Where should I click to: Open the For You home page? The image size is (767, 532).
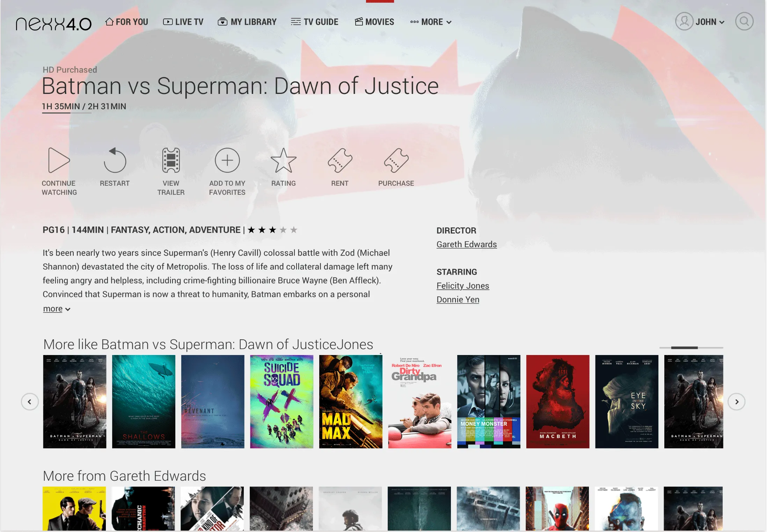click(x=126, y=22)
